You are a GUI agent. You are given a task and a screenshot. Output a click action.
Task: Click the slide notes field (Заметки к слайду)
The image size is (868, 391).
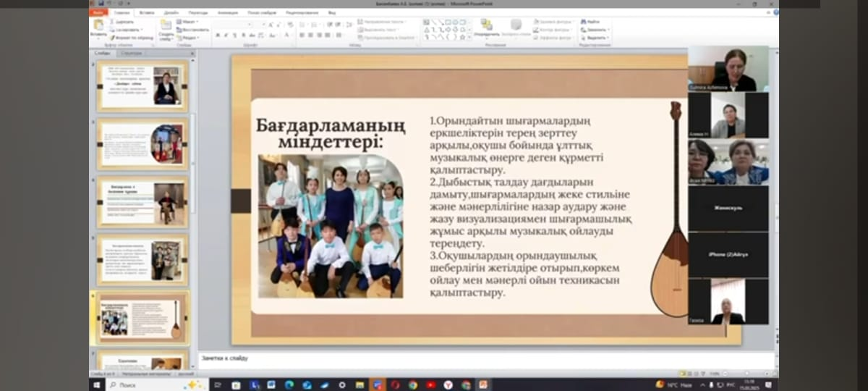pos(434,359)
